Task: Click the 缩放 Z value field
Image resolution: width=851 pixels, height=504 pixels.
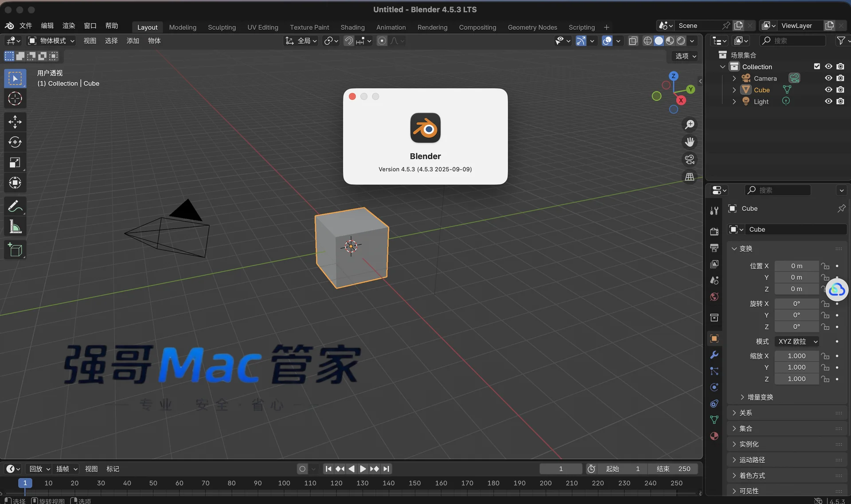Action: point(796,379)
